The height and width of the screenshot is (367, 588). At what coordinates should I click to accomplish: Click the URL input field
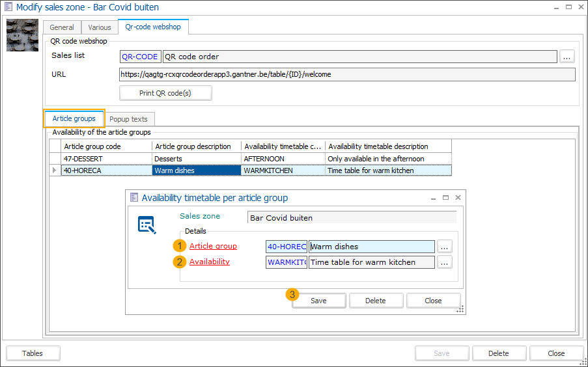pos(346,74)
